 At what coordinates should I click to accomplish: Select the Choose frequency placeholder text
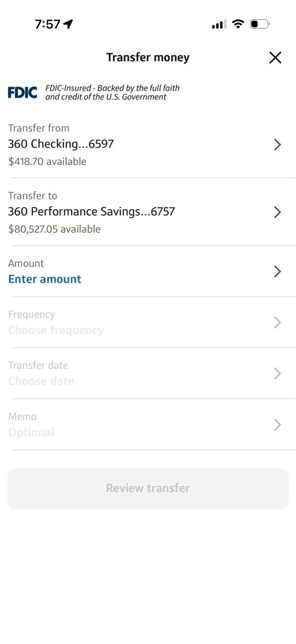pyautogui.click(x=56, y=330)
